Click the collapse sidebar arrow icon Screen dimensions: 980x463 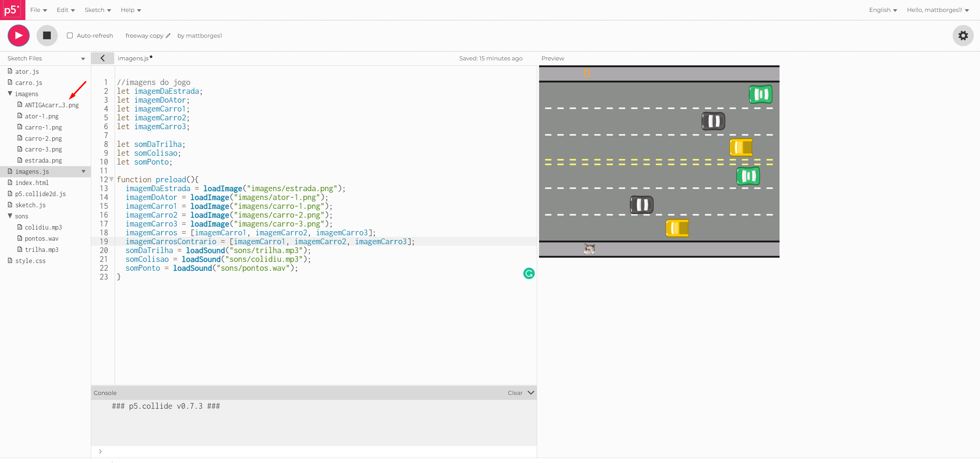pos(102,58)
